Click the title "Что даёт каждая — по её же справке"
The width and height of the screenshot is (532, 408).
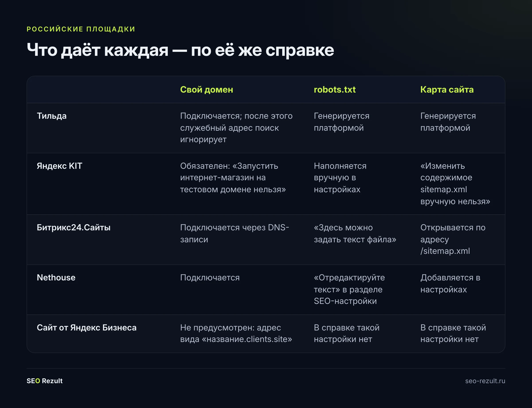coord(180,50)
